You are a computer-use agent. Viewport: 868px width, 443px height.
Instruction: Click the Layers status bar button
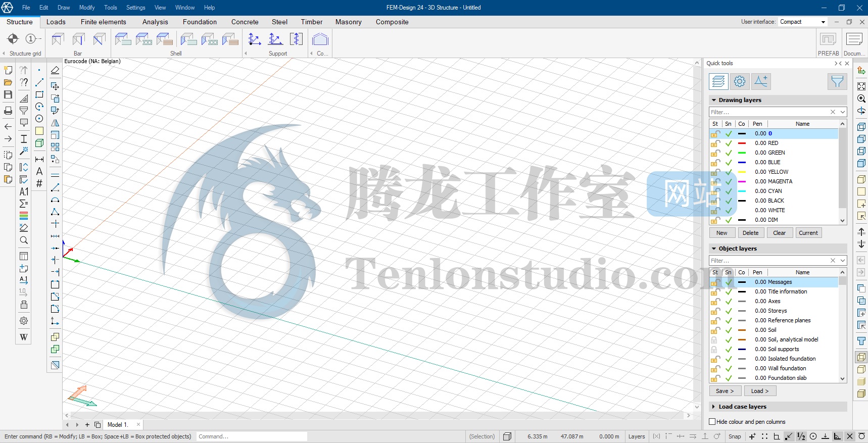(637, 436)
